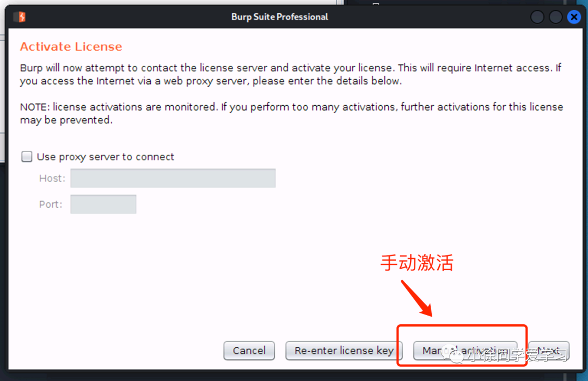
Task: Select the Manual activation button
Action: pyautogui.click(x=465, y=350)
